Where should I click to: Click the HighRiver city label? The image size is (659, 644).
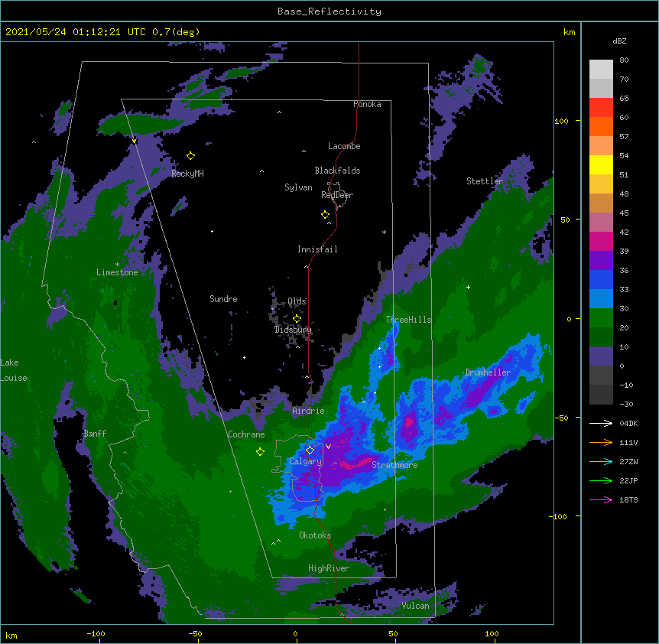pos(329,568)
